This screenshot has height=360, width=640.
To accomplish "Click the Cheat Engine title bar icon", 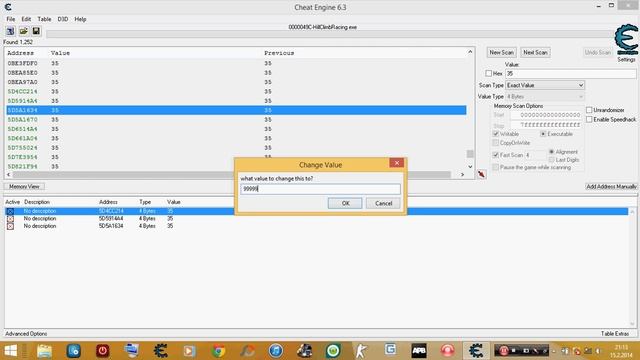I will click(x=8, y=7).
